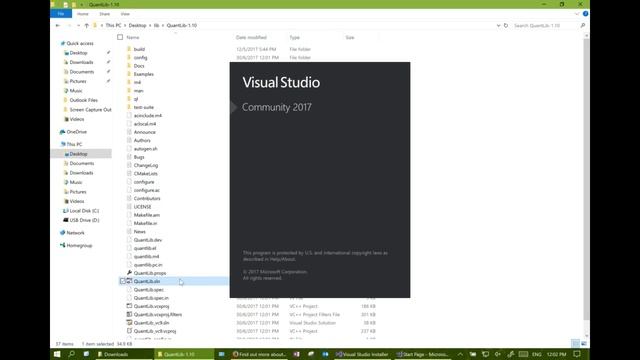The image size is (640, 360).
Task: Sort by the Date modified column header
Action: (x=251, y=37)
